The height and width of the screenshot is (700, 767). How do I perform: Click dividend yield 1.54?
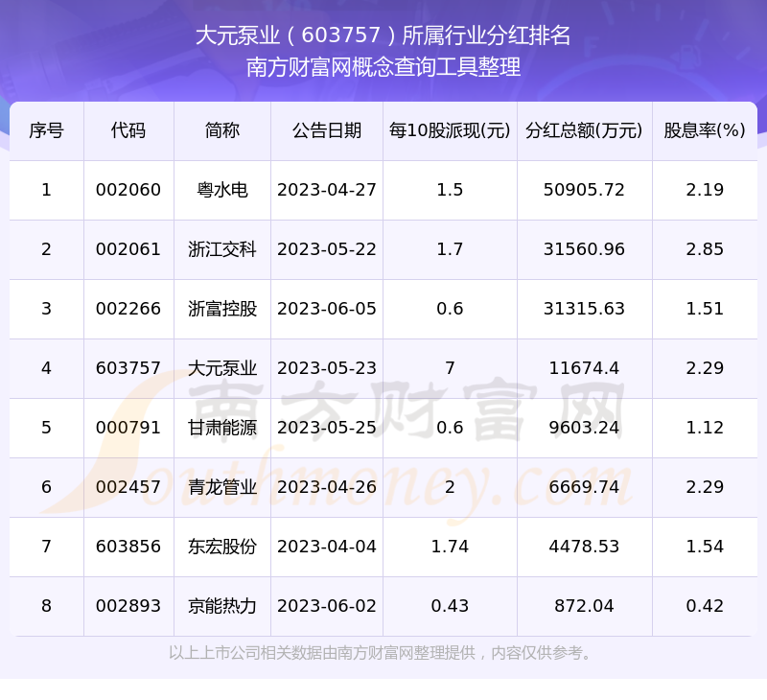pyautogui.click(x=705, y=547)
